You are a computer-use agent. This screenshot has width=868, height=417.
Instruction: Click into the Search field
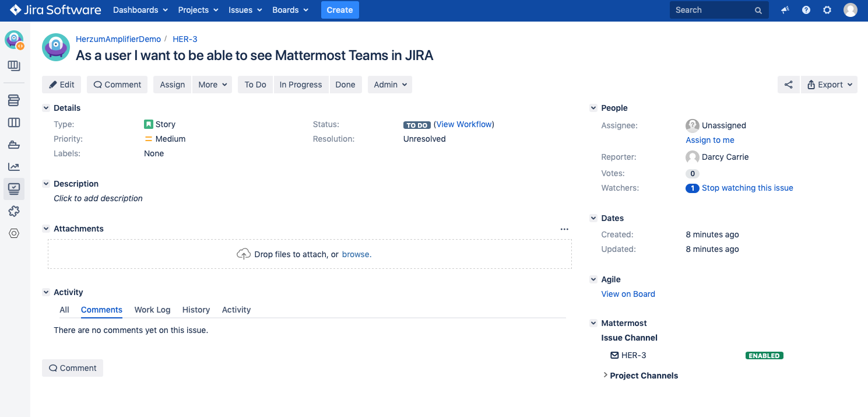pyautogui.click(x=711, y=10)
